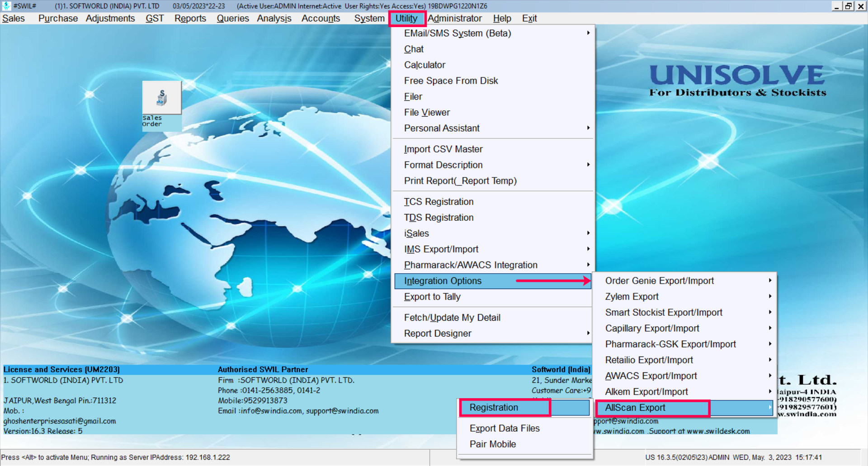The image size is (868, 466).
Task: Click the Authorised SWIL Partner heading
Action: click(263, 370)
